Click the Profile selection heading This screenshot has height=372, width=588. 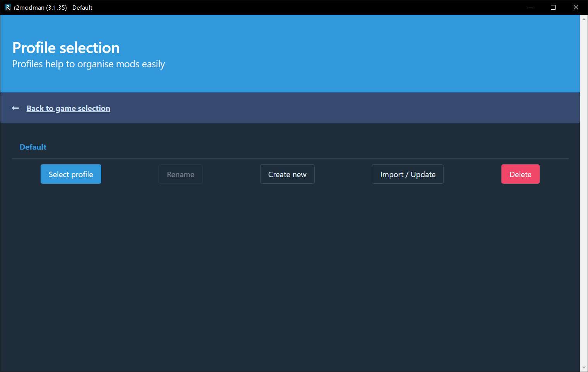[66, 48]
